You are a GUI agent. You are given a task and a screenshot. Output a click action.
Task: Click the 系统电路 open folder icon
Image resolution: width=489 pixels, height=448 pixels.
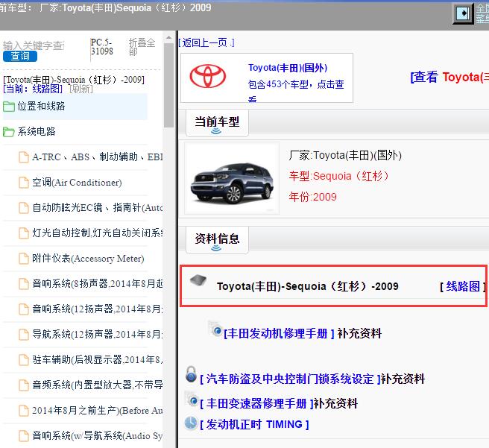[9, 132]
